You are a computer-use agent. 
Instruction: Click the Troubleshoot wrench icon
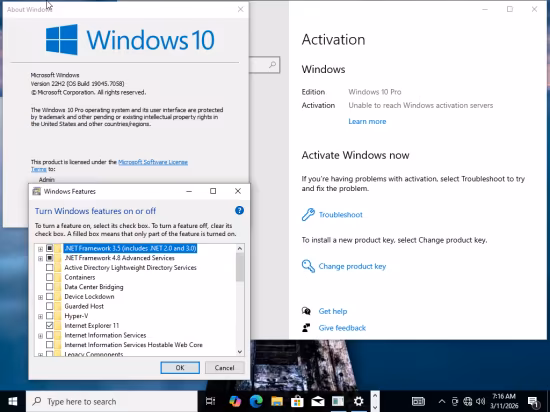pyautogui.click(x=308, y=215)
